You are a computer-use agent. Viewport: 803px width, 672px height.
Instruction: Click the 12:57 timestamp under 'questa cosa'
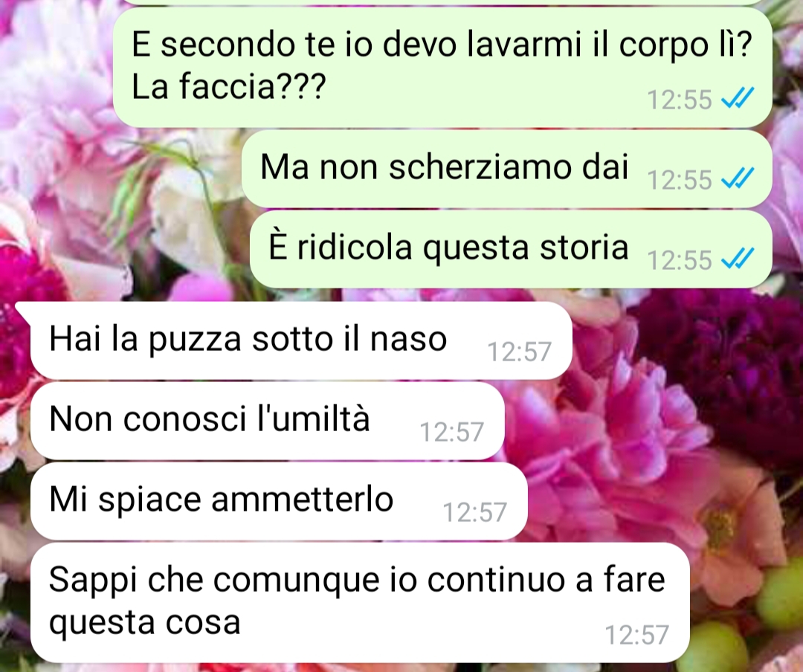pos(637,635)
